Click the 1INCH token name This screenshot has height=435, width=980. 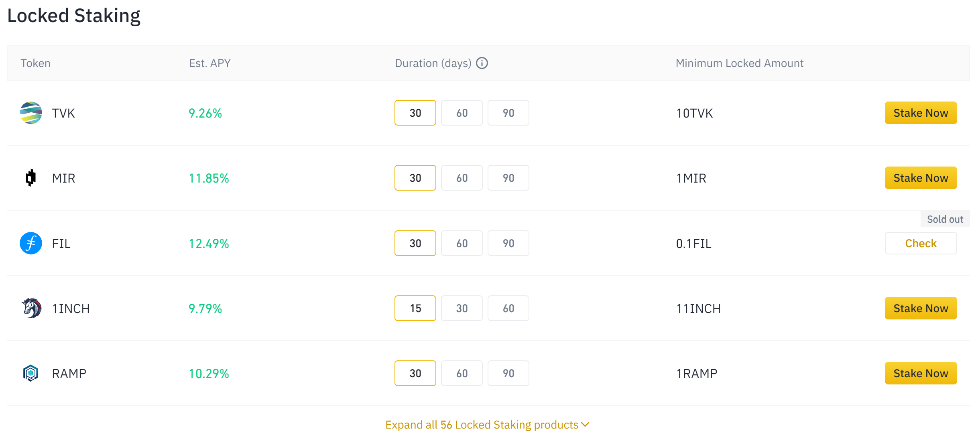coord(71,309)
